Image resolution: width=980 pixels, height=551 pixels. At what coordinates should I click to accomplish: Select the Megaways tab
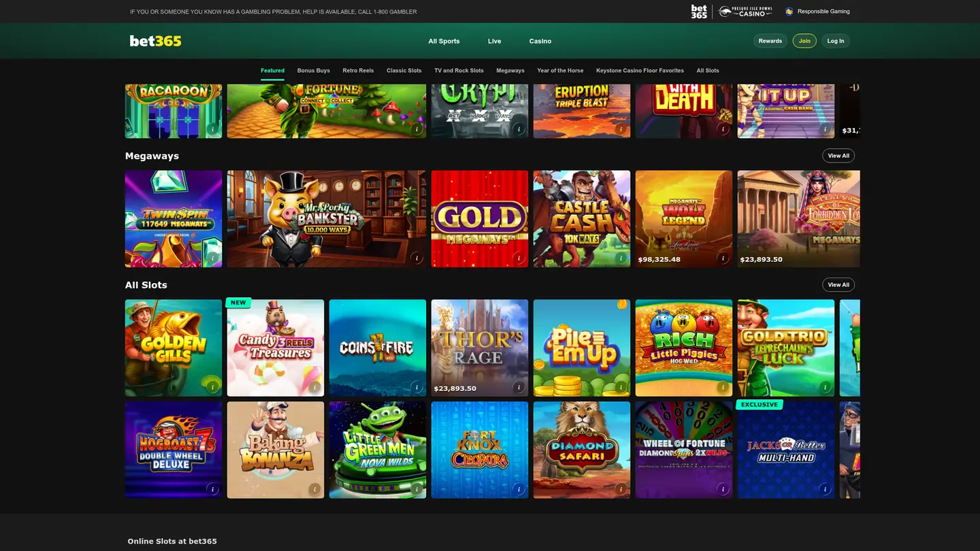510,71
